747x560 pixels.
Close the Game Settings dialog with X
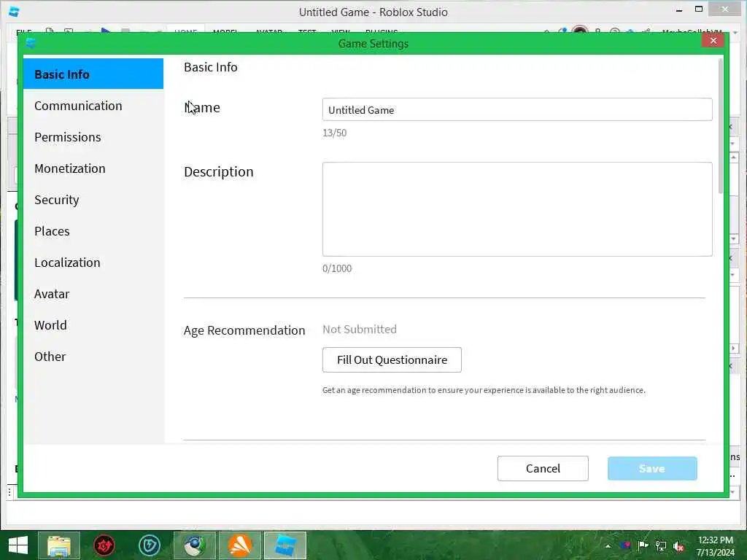pos(713,41)
